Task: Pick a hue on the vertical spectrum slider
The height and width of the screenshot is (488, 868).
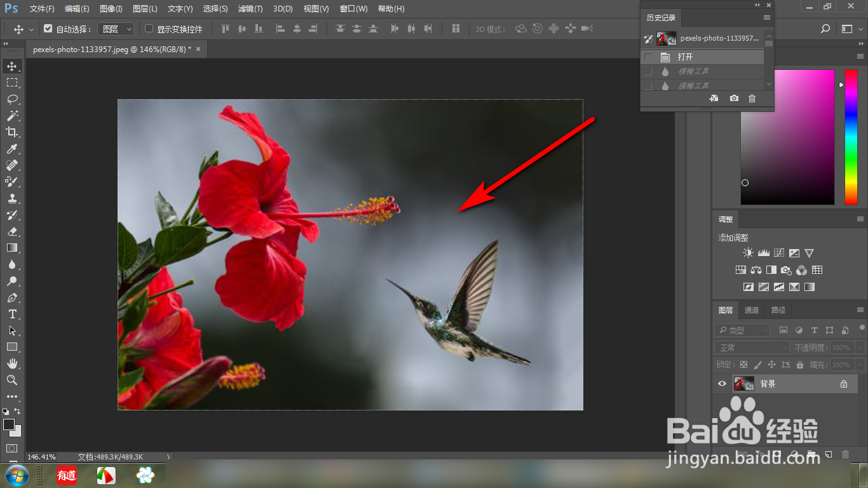Action: point(851,137)
